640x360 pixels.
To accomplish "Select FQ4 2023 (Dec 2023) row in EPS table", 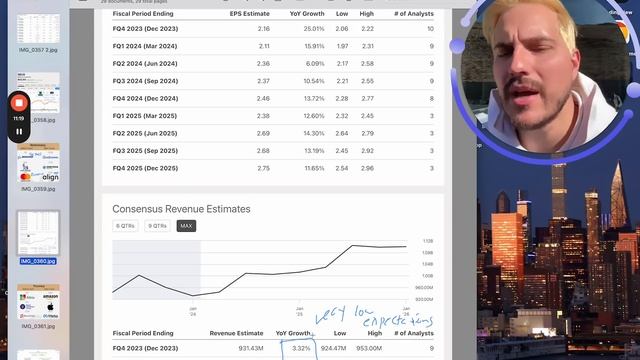I will click(x=273, y=29).
